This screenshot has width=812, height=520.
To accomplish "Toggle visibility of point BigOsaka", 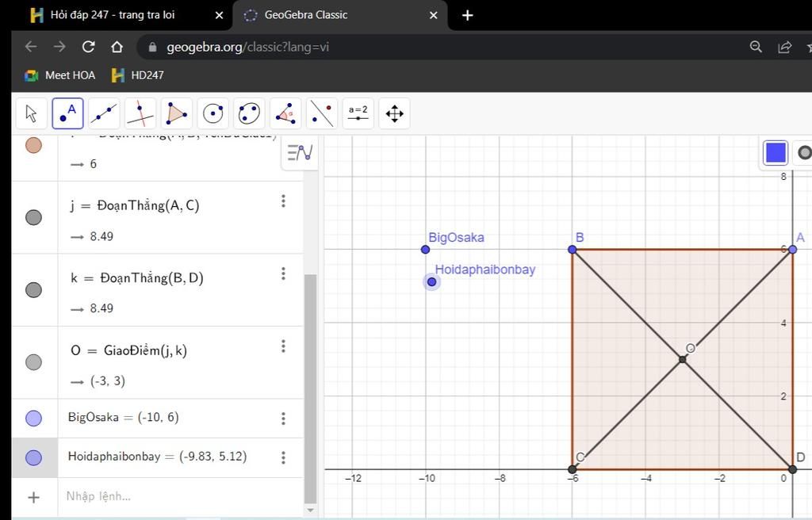I will coord(33,418).
